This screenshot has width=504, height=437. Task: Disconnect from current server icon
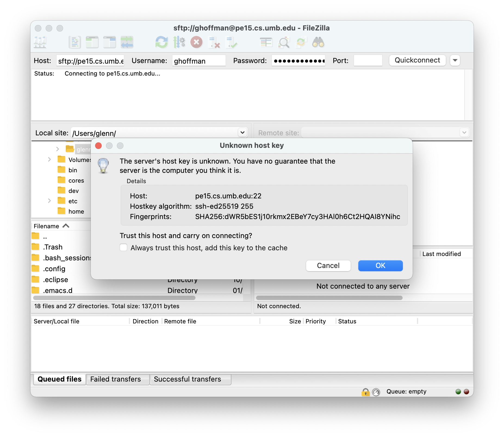point(214,42)
